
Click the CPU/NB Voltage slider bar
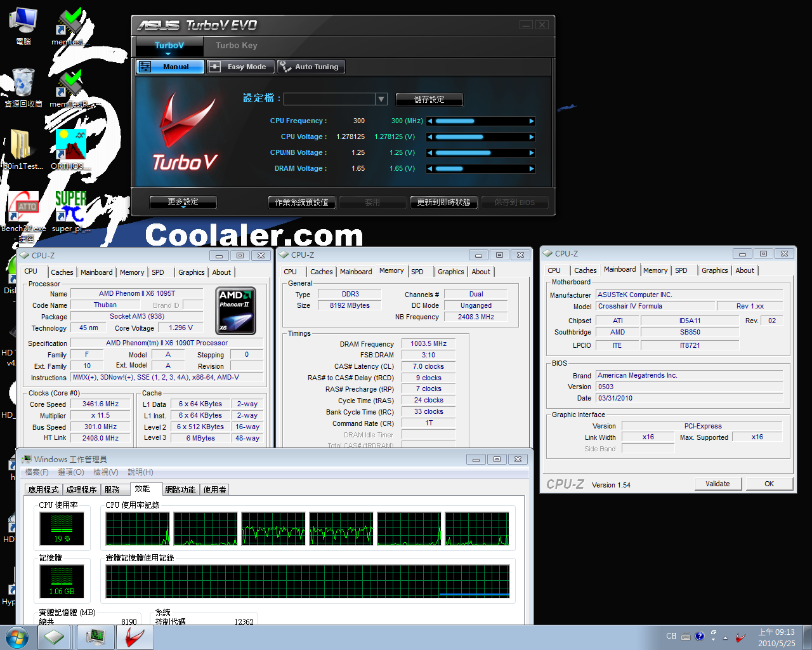[481, 152]
